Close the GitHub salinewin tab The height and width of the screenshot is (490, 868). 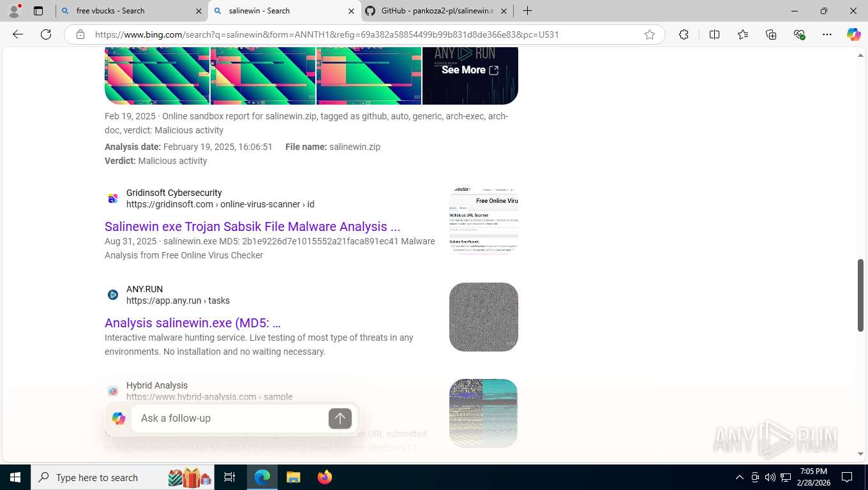[x=504, y=11]
